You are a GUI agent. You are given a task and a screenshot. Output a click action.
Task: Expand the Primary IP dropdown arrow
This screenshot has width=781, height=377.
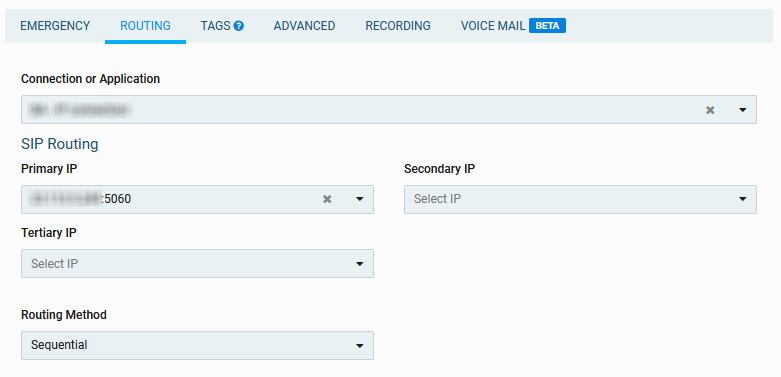tap(360, 199)
